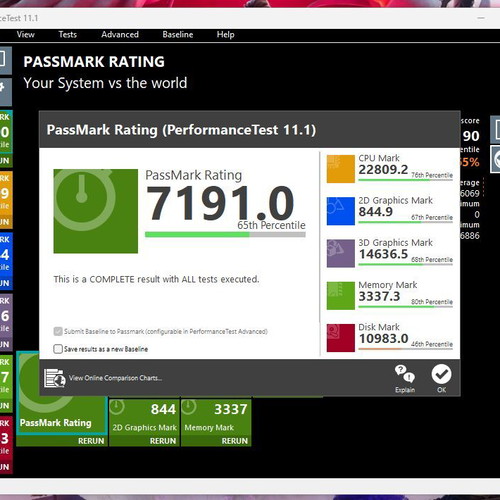Rerun the 2D Graphics Mark test
Image resolution: width=500 pixels, height=500 pixels.
coord(163,441)
